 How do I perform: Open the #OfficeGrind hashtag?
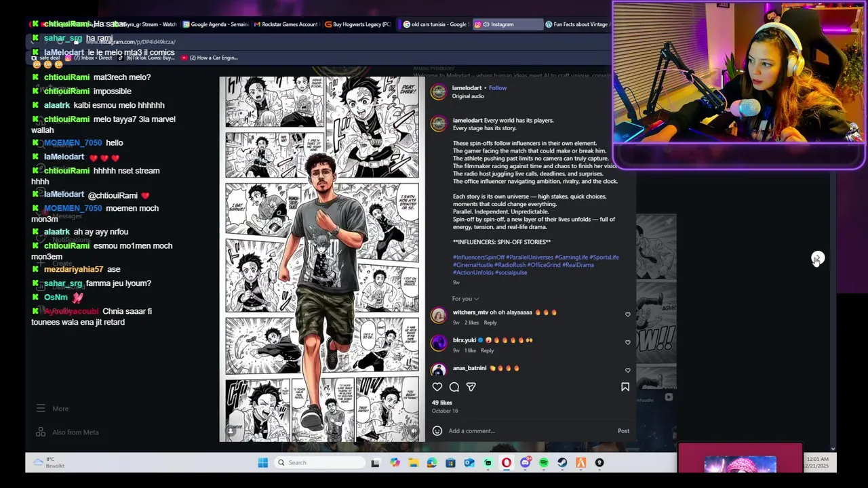tap(544, 265)
